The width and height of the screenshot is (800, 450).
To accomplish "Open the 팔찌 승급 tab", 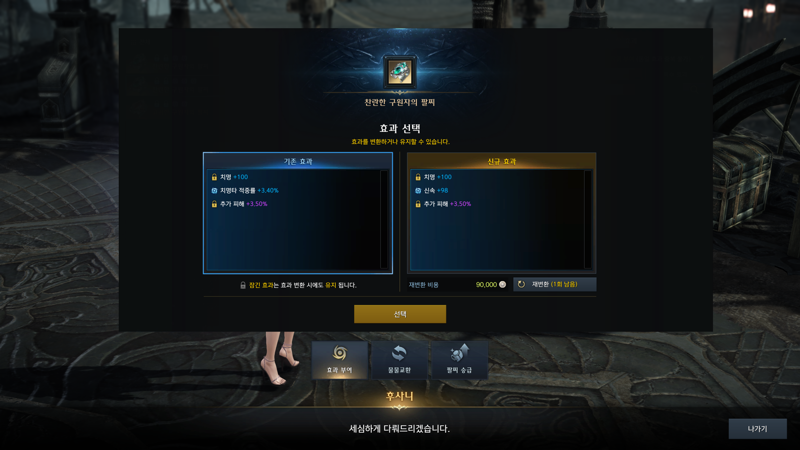I will click(x=459, y=360).
